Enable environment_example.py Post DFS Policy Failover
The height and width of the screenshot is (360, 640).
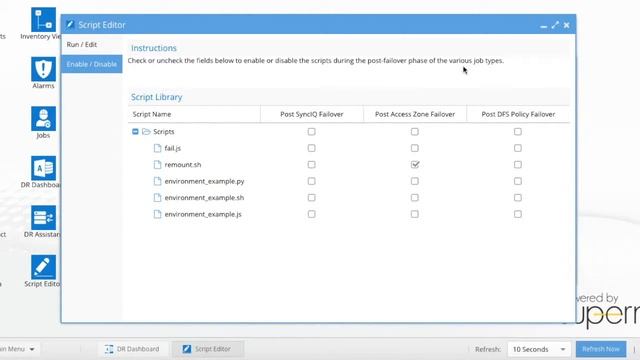(518, 181)
